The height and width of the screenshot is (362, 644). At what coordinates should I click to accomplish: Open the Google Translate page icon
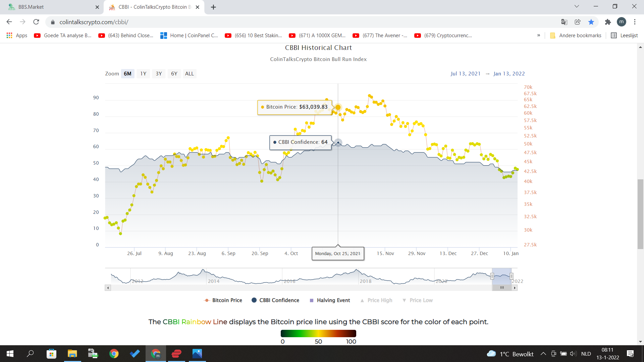click(x=564, y=22)
